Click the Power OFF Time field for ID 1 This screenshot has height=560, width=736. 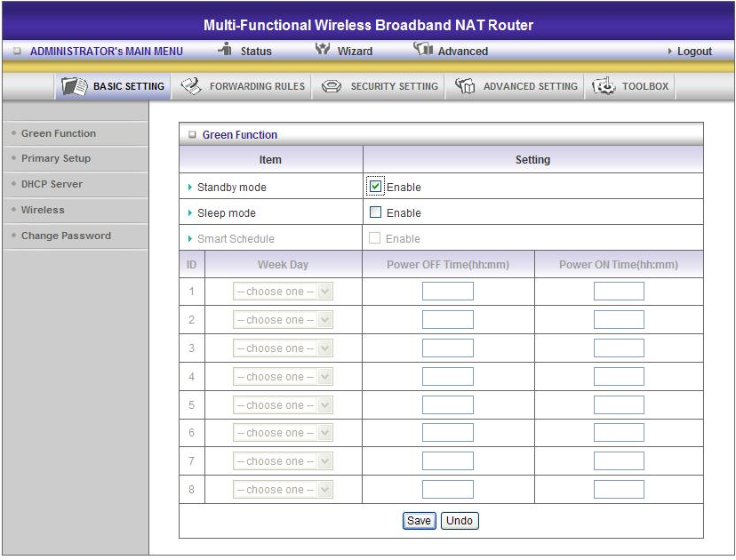coord(448,291)
